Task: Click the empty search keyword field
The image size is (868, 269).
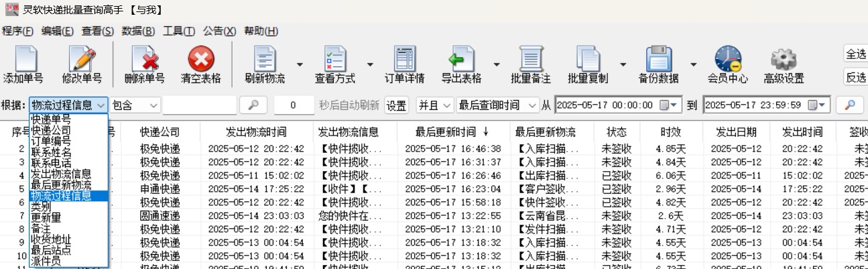Action: 200,105
